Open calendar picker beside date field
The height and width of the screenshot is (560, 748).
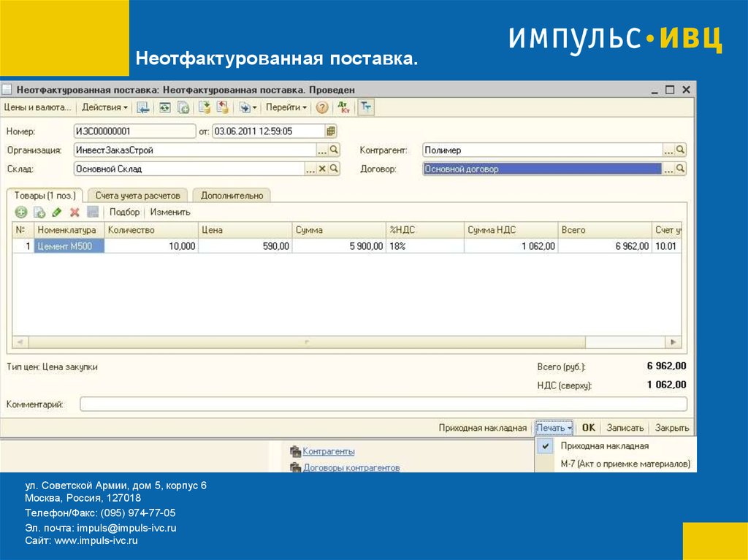click(x=331, y=131)
